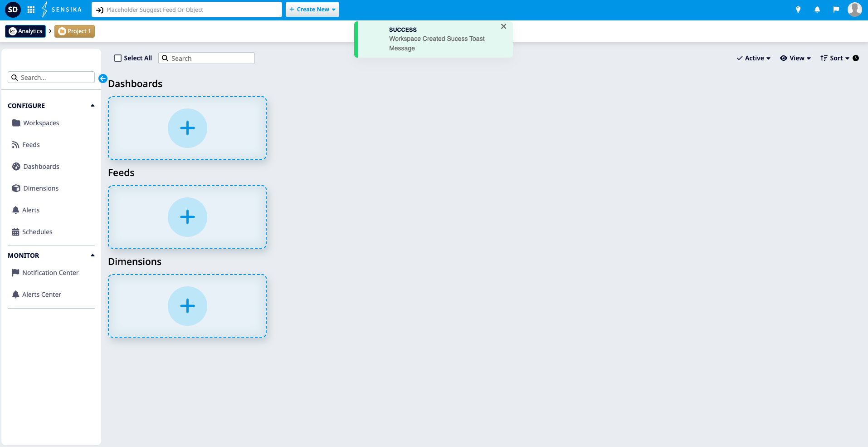Image resolution: width=868 pixels, height=447 pixels.
Task: Collapse the CONFIGURE section
Action: point(93,106)
